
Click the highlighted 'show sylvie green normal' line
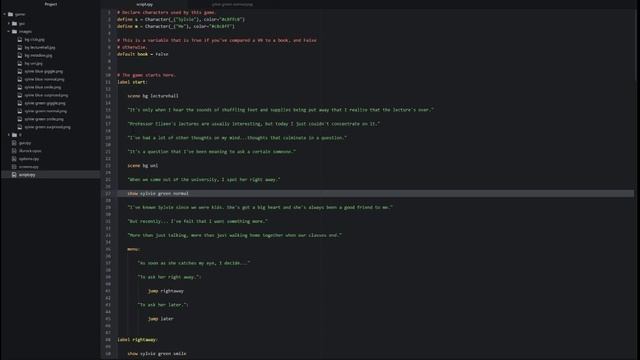[158, 193]
